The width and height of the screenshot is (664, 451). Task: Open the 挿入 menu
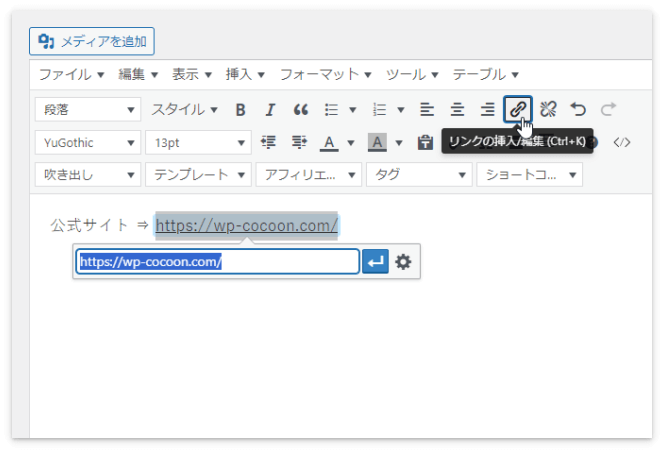click(245, 75)
